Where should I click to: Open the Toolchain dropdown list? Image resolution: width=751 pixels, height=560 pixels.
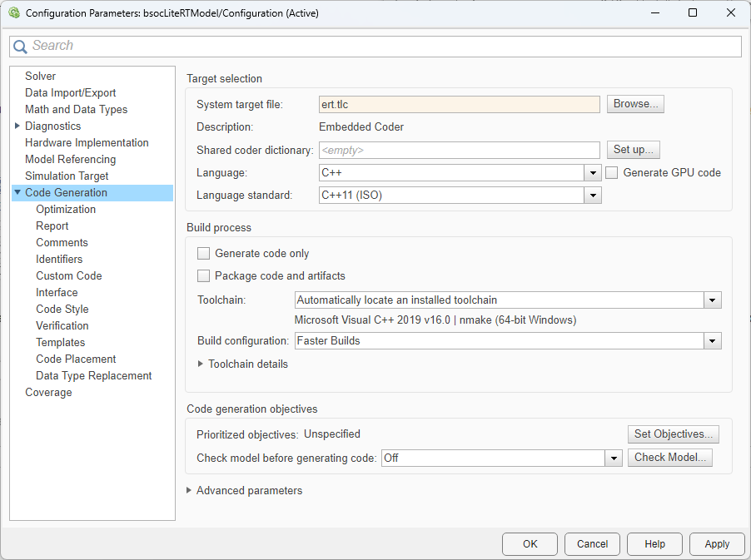click(x=712, y=300)
